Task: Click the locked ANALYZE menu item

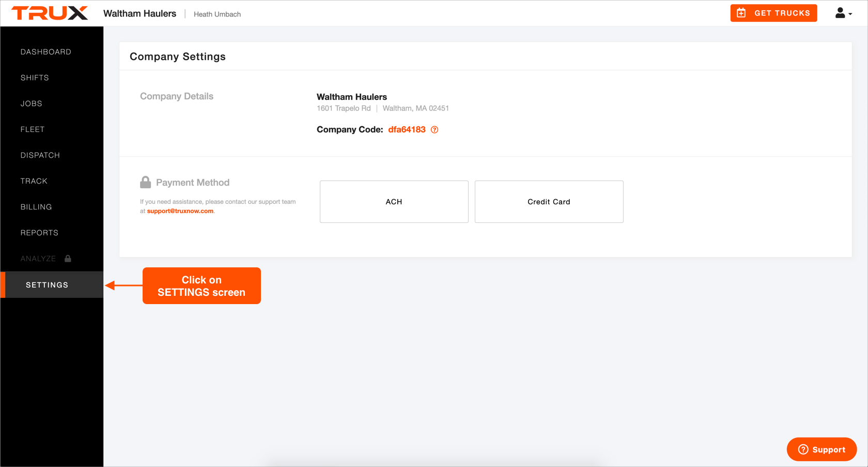Action: pos(38,259)
